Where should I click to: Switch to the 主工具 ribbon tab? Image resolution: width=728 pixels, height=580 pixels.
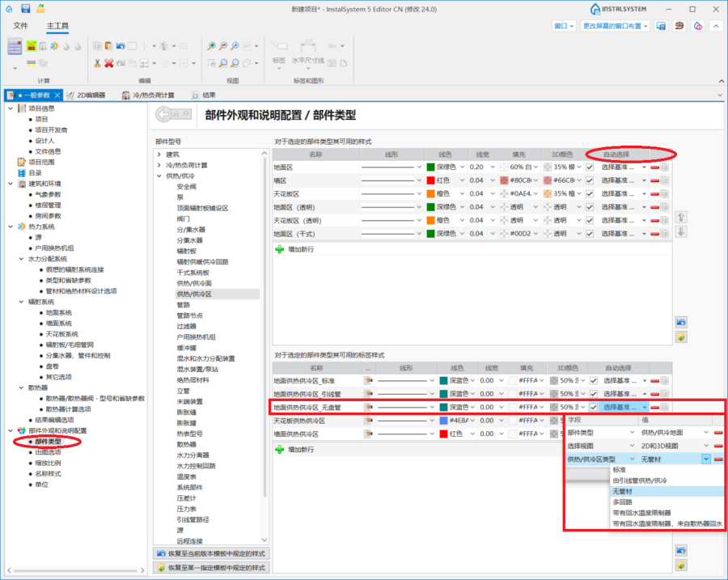click(57, 26)
